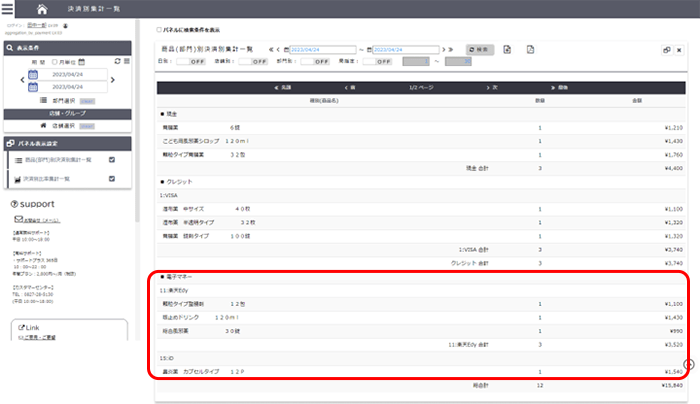The width and height of the screenshot is (700, 404).
Task: Pop out the panel into a window
Action: [667, 49]
